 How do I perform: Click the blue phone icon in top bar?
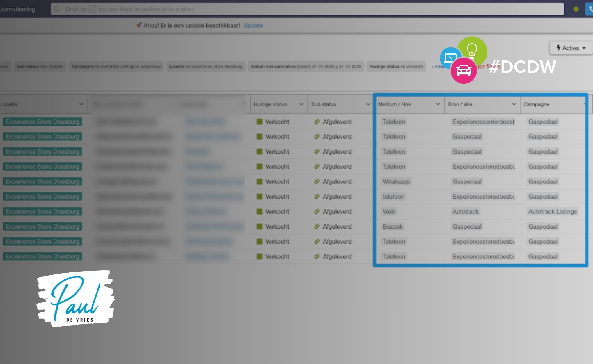click(590, 9)
